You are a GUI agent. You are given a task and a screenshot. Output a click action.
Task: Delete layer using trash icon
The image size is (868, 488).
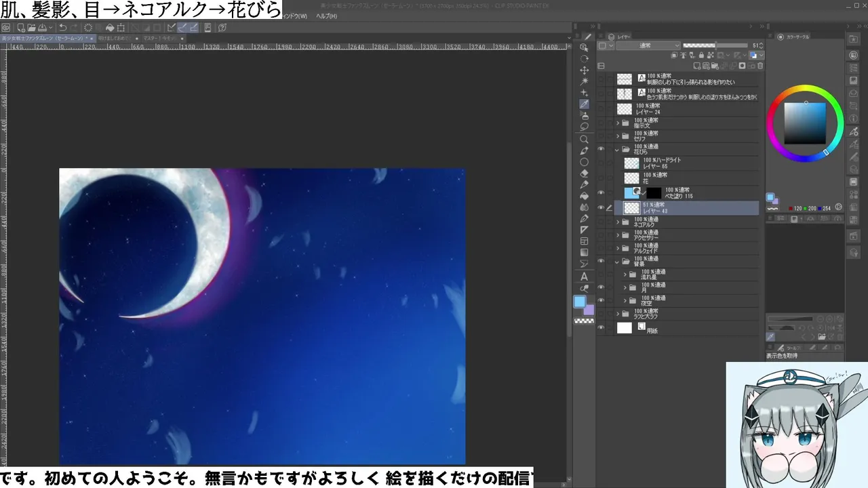point(760,66)
